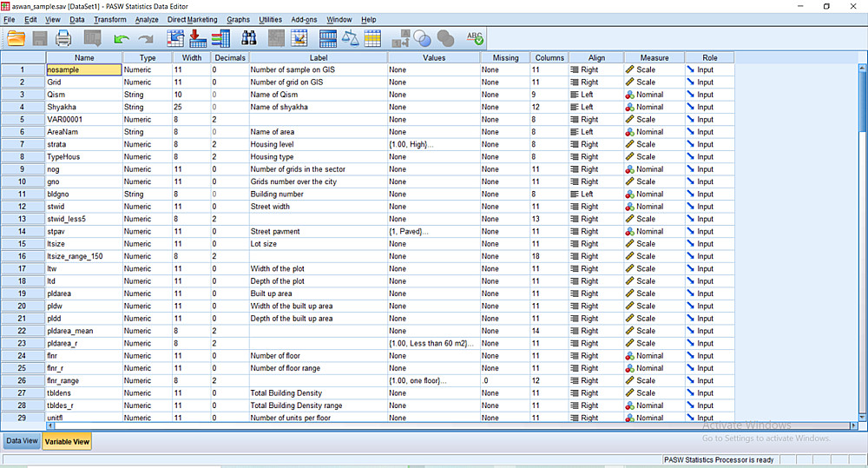The width and height of the screenshot is (868, 468).
Task: Click status text 'PASW Statistics Processor is ready'
Action: [719, 459]
